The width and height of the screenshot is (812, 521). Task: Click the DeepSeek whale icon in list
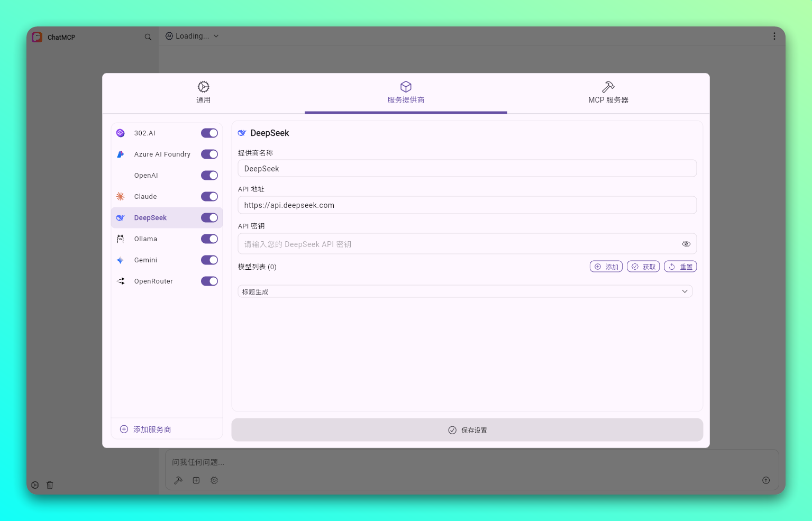[121, 218]
